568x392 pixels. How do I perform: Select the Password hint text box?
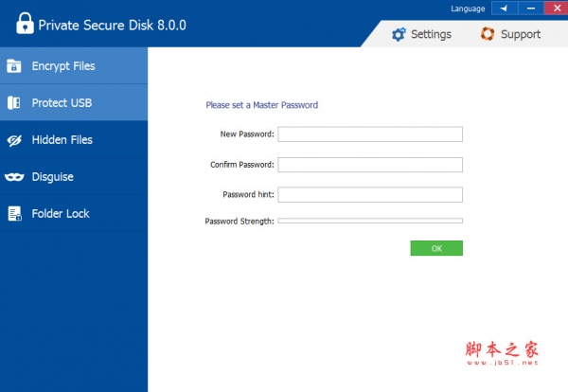click(x=370, y=195)
